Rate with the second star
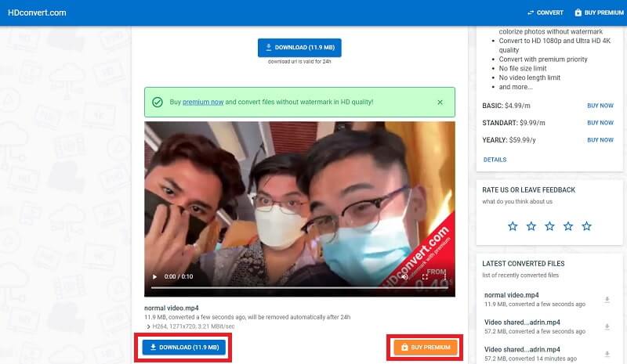This screenshot has height=364, width=627. (x=531, y=226)
